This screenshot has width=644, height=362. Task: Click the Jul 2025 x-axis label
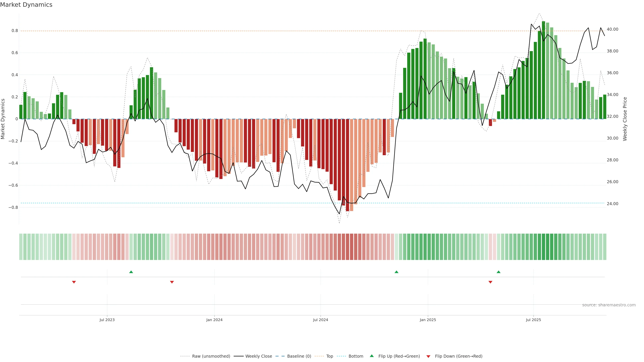(x=533, y=320)
